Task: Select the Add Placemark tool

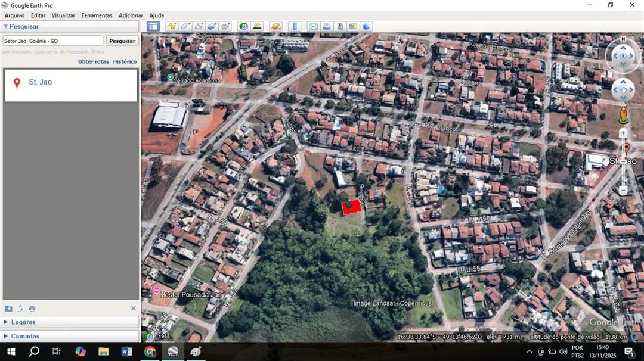Action: 172,26
